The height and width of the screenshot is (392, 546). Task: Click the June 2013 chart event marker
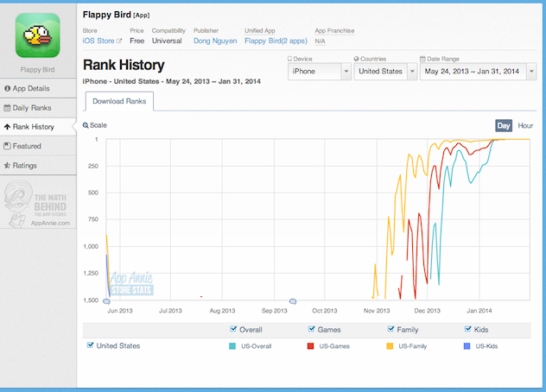107,301
